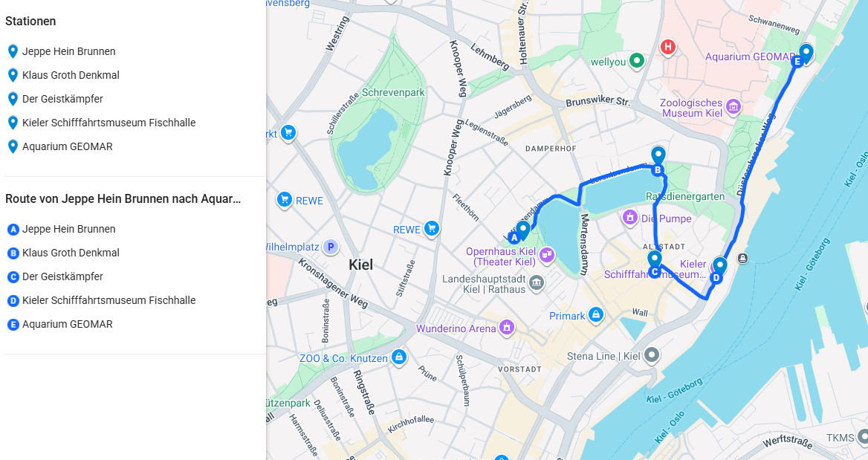
Task: Click route step A Jeppe Hein Brunnen
Action: tap(68, 229)
